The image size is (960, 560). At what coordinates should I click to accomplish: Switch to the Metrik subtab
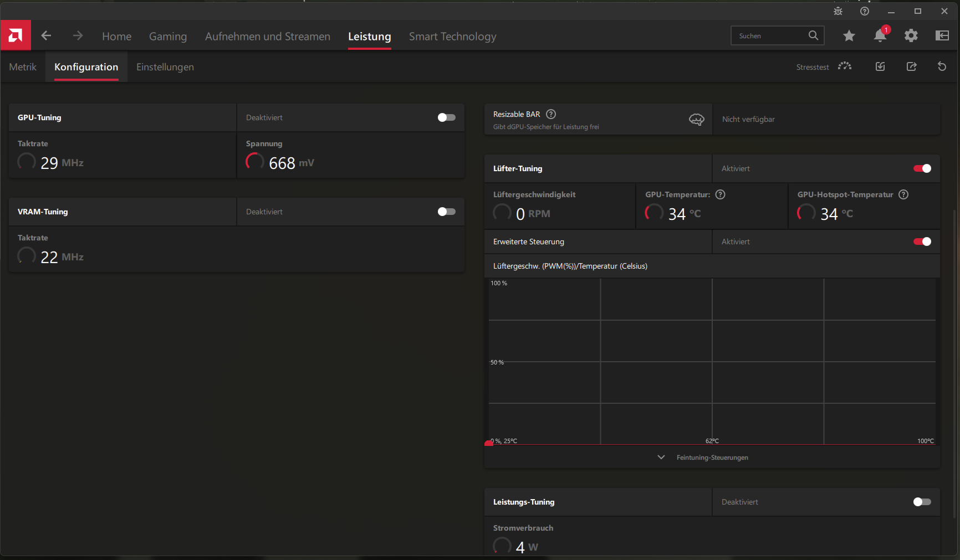coord(23,67)
